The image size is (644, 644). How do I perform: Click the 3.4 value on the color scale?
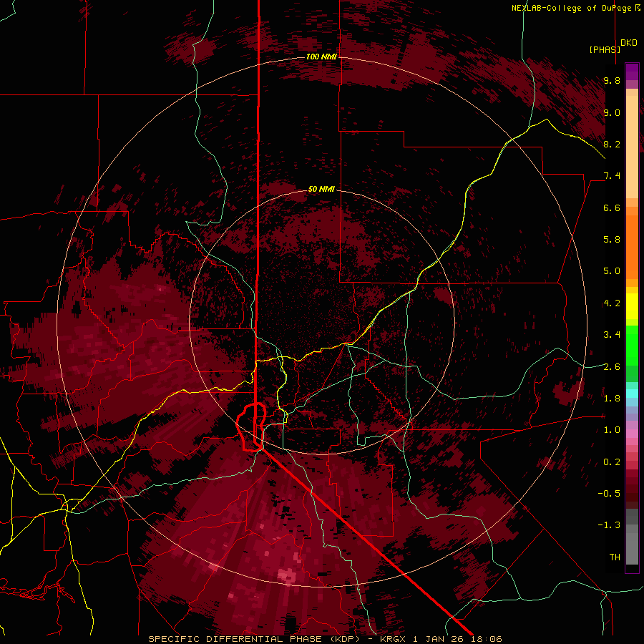(x=612, y=335)
